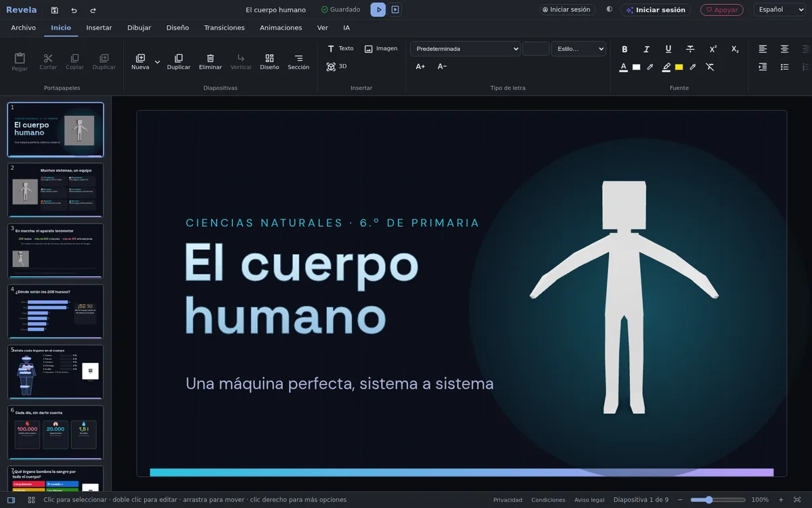Image resolution: width=812 pixels, height=508 pixels.
Task: Start slideshow from the current slide
Action: pos(395,9)
